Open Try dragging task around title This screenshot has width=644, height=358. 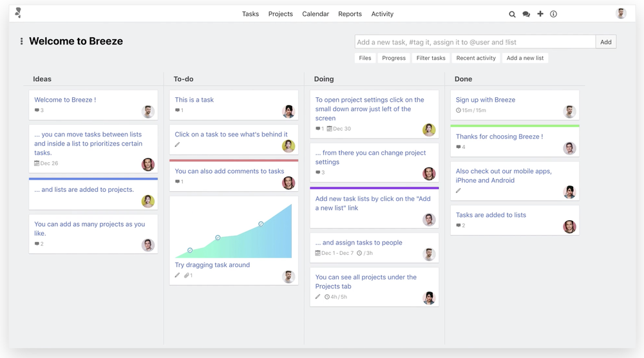(x=213, y=265)
